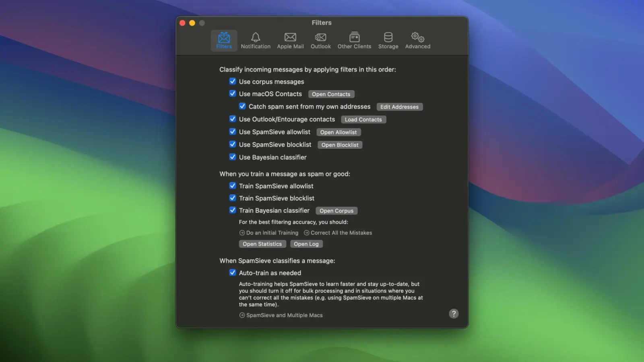
Task: Open the Notification settings pane
Action: pyautogui.click(x=256, y=40)
